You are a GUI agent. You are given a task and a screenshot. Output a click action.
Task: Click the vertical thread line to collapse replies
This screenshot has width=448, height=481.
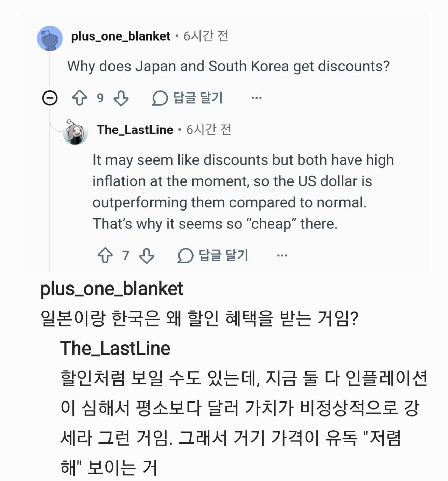pyautogui.click(x=50, y=189)
